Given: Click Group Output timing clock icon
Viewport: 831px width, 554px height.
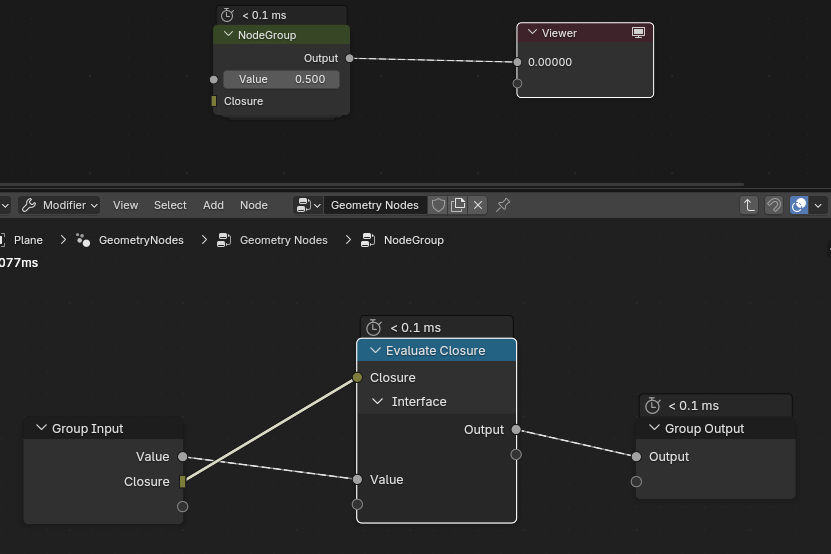Looking at the screenshot, I should click(652, 406).
